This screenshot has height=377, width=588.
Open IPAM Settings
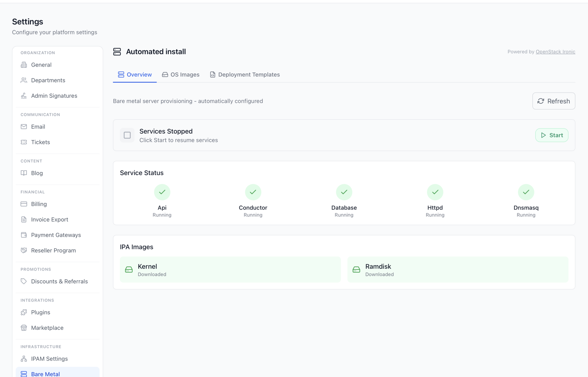point(58,359)
